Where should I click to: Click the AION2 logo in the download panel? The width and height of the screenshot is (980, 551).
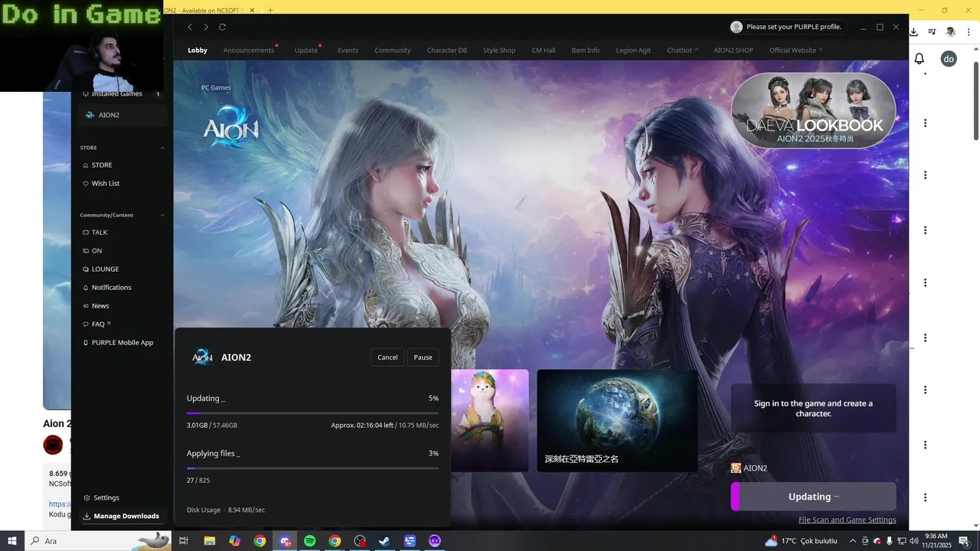click(202, 357)
